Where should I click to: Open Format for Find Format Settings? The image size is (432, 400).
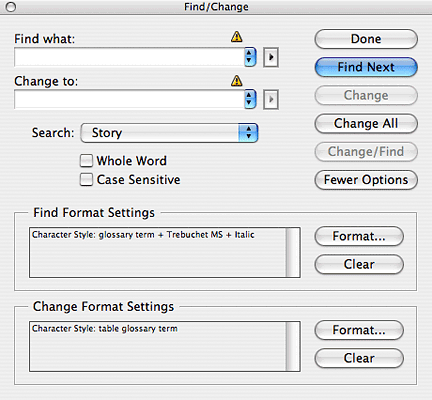359,236
